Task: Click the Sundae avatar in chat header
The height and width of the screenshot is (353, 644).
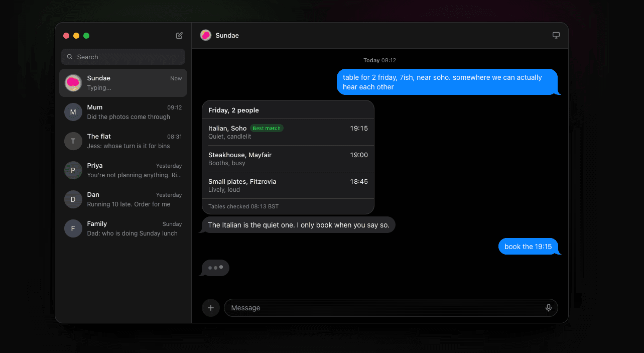Action: 206,35
